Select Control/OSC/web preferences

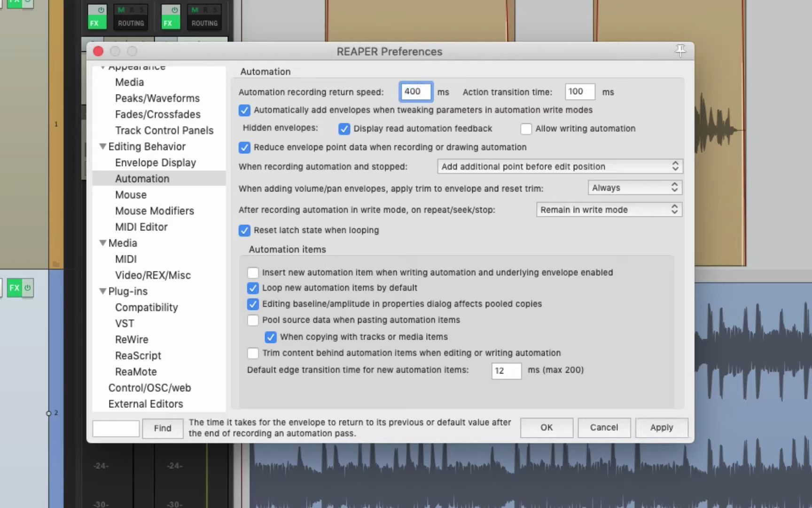(x=149, y=388)
